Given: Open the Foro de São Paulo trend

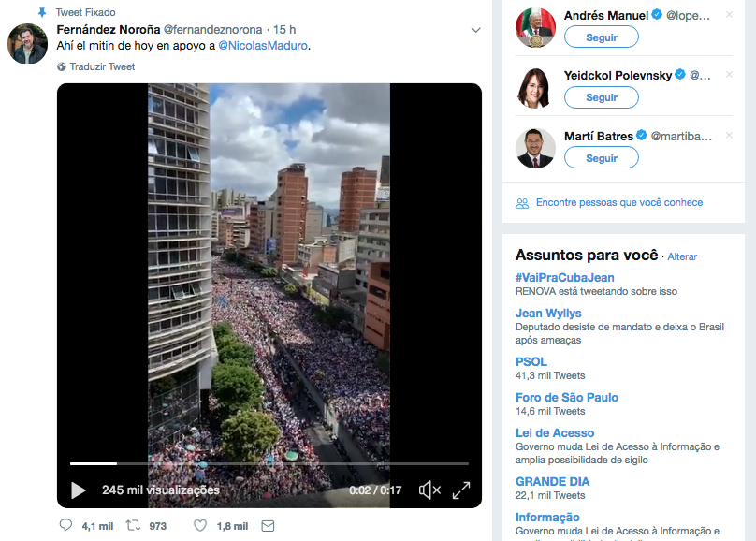Looking at the screenshot, I should coord(566,397).
